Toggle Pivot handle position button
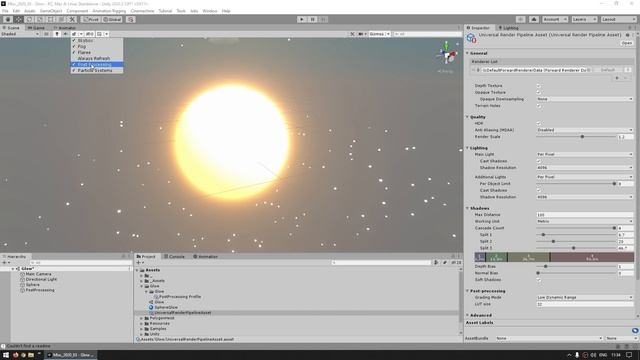This screenshot has width=640, height=360. coord(91,19)
